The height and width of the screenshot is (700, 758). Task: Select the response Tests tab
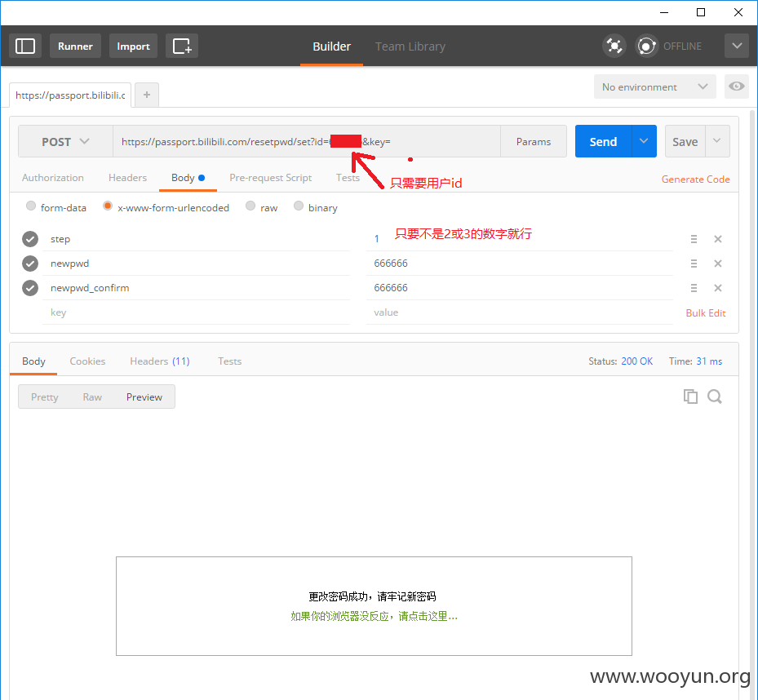(229, 361)
